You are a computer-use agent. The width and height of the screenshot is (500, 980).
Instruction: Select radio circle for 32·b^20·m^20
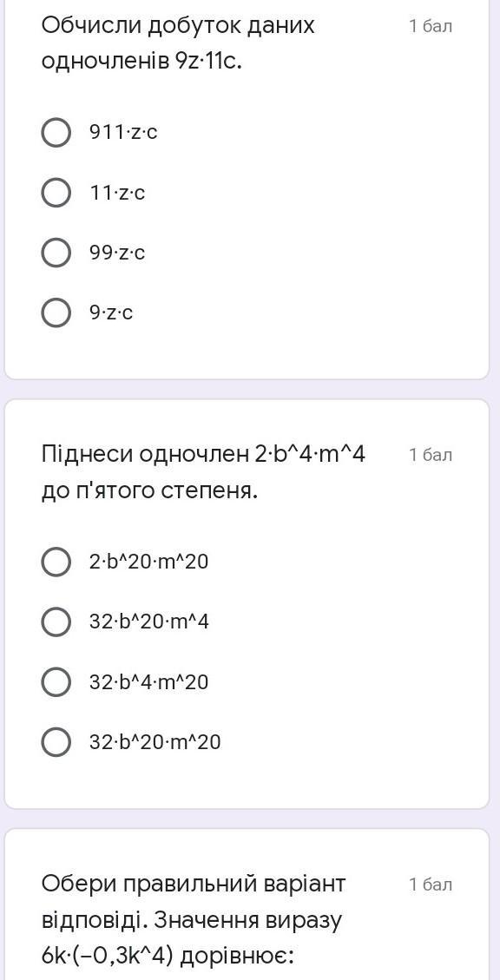(56, 742)
